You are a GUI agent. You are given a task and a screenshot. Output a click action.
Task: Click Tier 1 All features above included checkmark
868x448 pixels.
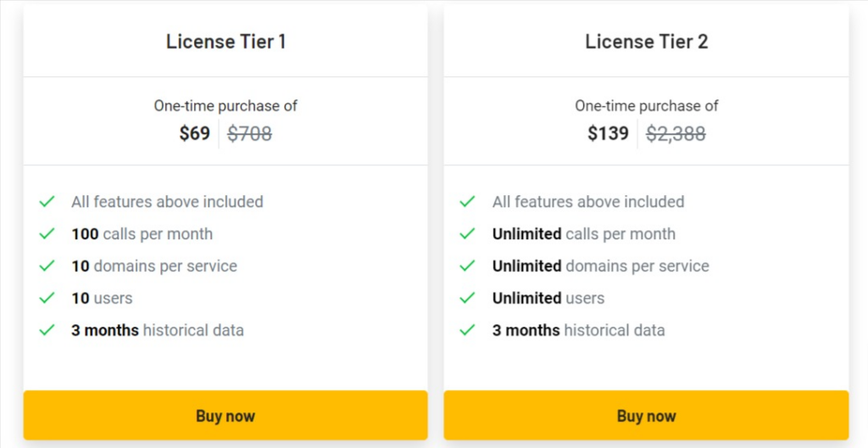(47, 202)
